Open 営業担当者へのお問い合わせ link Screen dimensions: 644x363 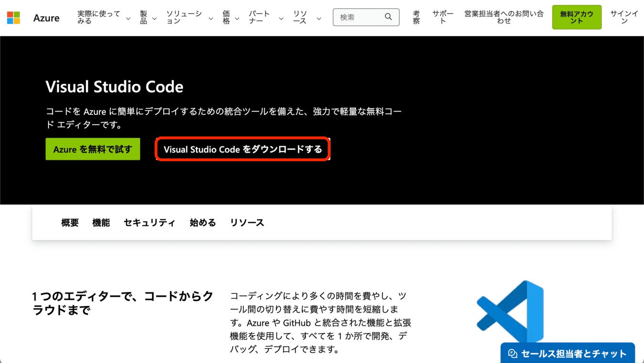[504, 18]
